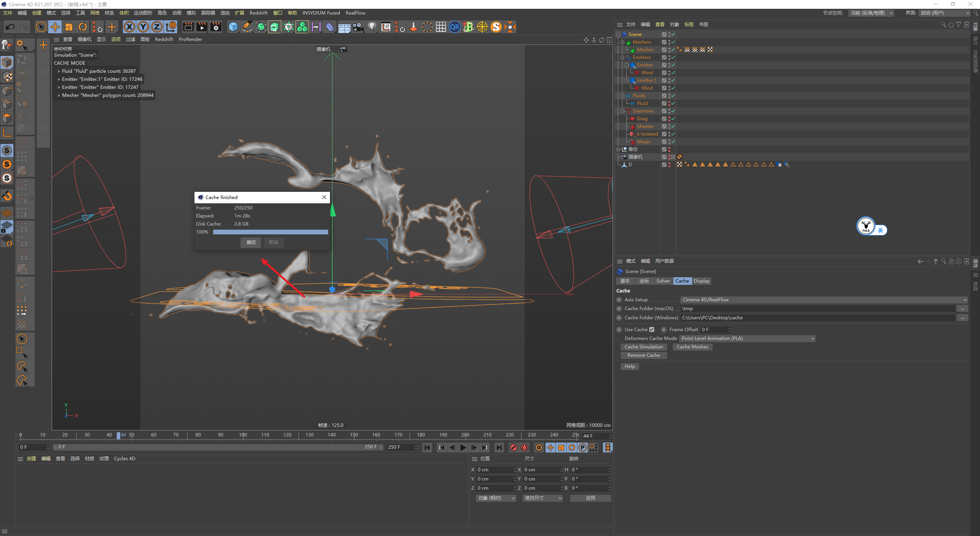
Task: Open Deformers Cache Mode dropdown
Action: tap(747, 338)
